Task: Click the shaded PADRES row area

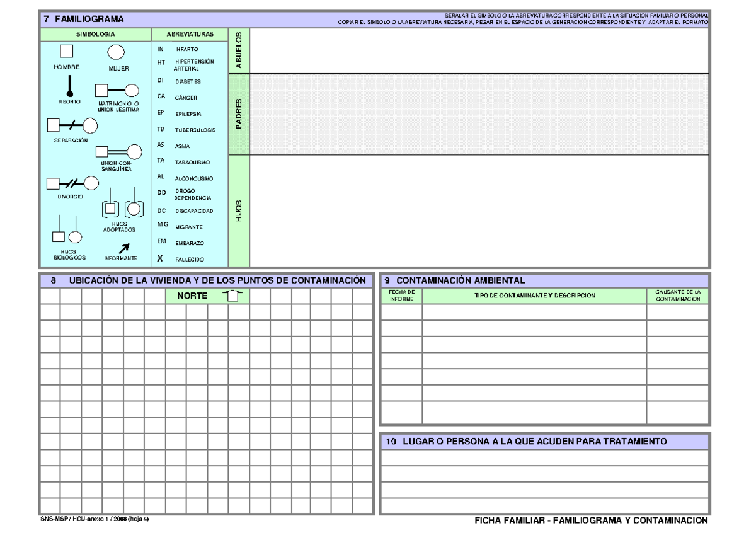Action: coord(479,114)
